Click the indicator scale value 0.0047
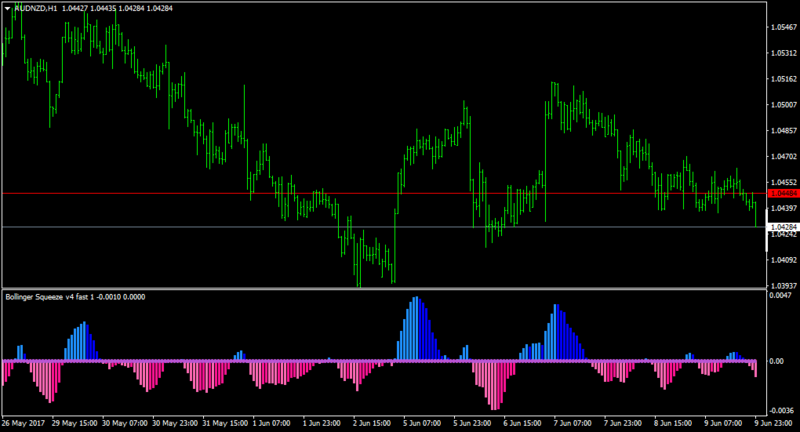Image resolution: width=800 pixels, height=432 pixels. tap(781, 295)
